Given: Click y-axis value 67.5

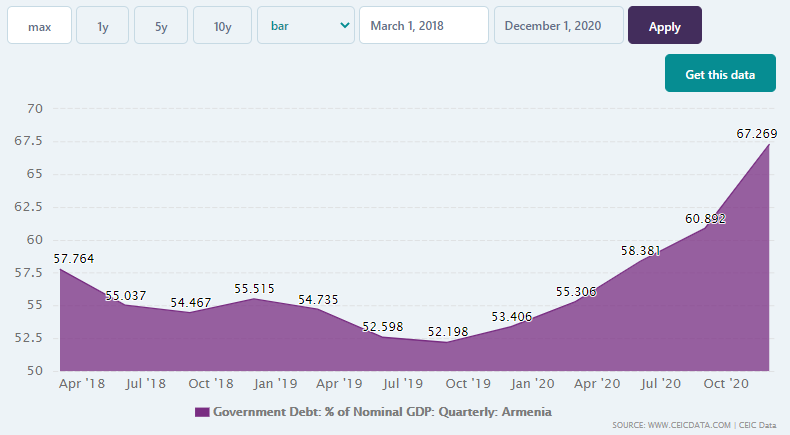Looking at the screenshot, I should tap(29, 141).
